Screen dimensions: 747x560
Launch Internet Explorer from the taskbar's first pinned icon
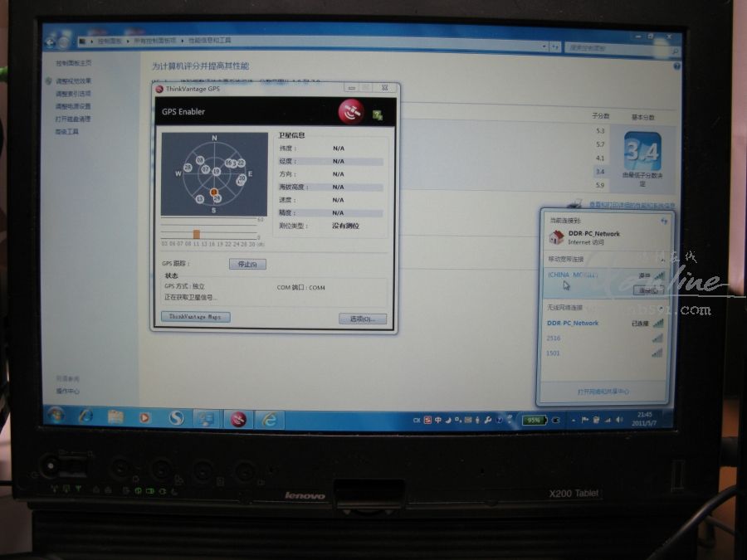[x=85, y=416]
